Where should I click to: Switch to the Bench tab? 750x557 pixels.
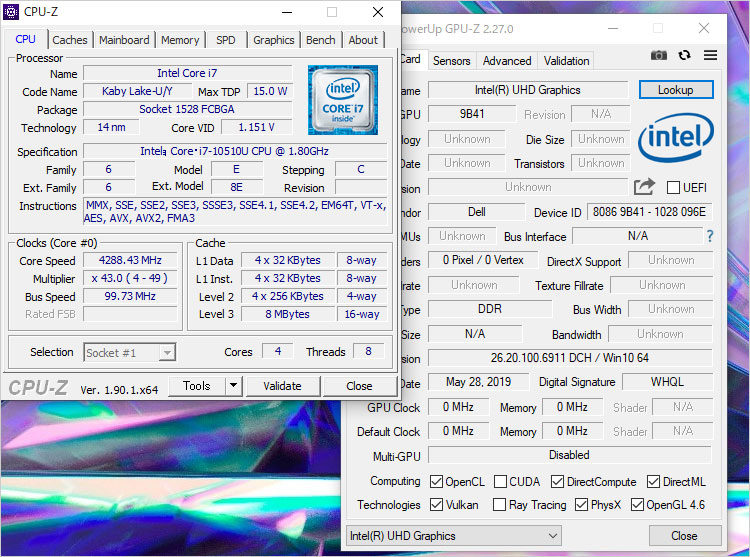(x=320, y=40)
